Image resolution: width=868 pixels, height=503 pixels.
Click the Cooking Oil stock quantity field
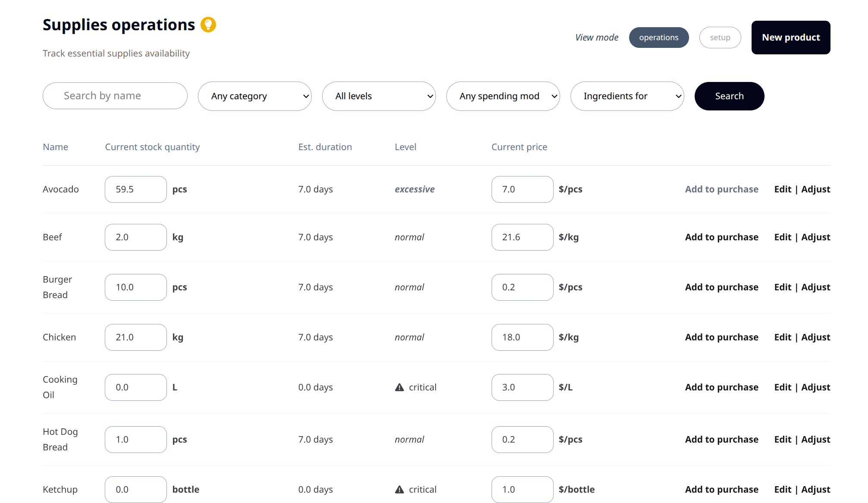point(135,387)
